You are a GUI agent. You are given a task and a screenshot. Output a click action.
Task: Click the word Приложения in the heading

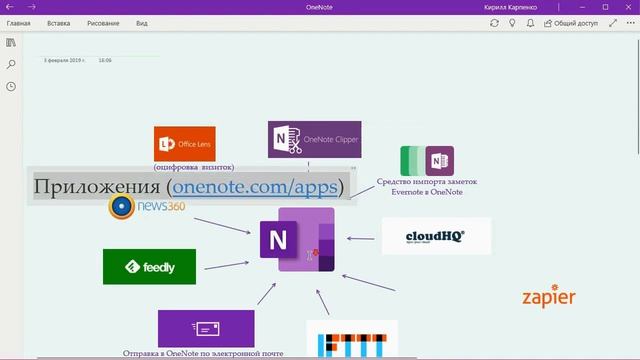[97, 187]
